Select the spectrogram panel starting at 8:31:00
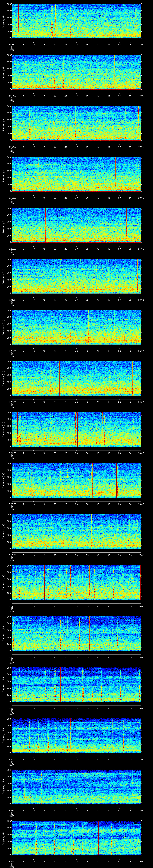153x868 pixels. [77, 786]
